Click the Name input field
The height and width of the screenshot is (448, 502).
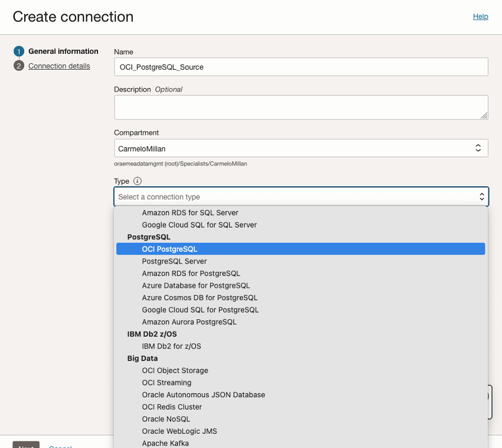[301, 67]
